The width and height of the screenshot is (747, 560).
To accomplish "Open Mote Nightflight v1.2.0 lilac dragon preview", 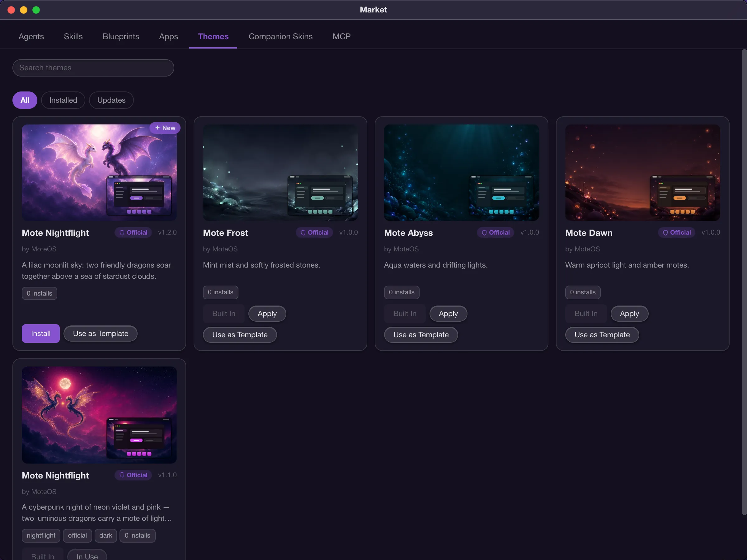I will tap(99, 173).
